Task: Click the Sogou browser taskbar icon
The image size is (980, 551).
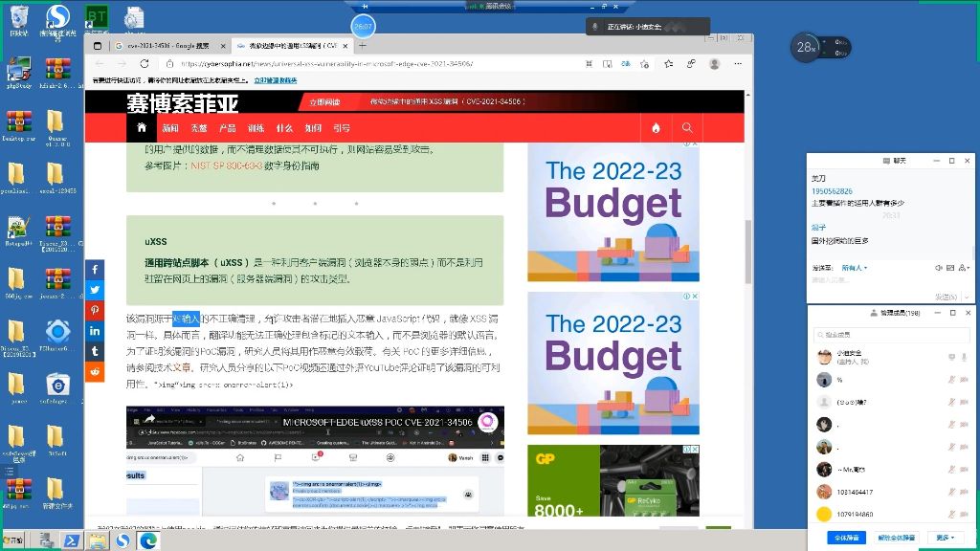Action: [122, 541]
